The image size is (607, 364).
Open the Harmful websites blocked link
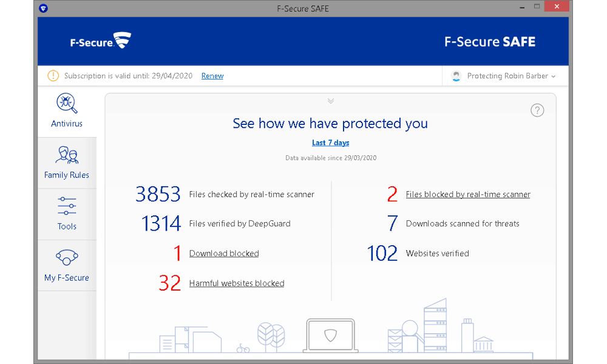click(x=237, y=283)
